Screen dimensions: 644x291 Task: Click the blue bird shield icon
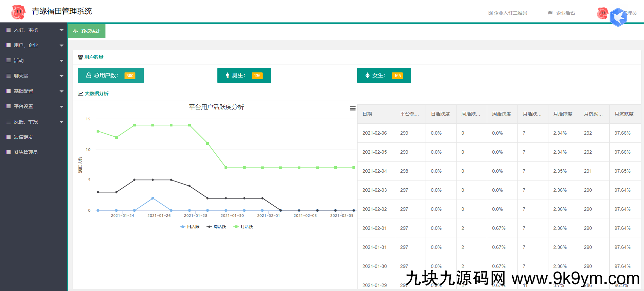[x=618, y=17]
